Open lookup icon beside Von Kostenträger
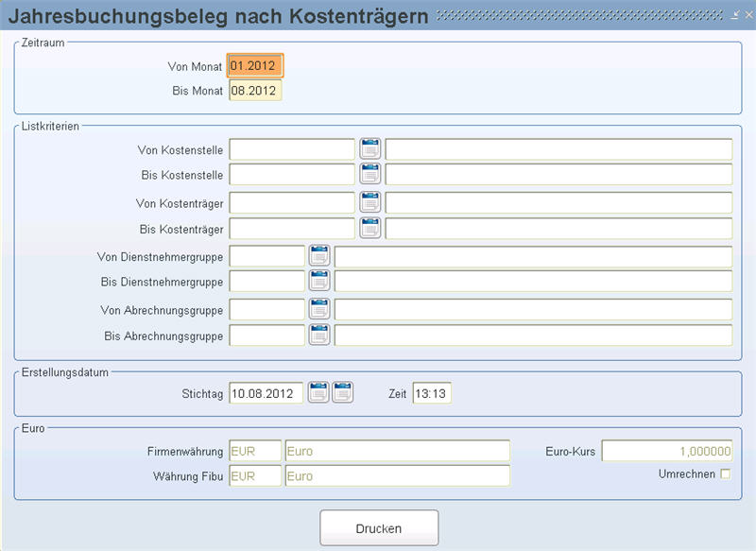This screenshot has width=756, height=551. [x=369, y=202]
